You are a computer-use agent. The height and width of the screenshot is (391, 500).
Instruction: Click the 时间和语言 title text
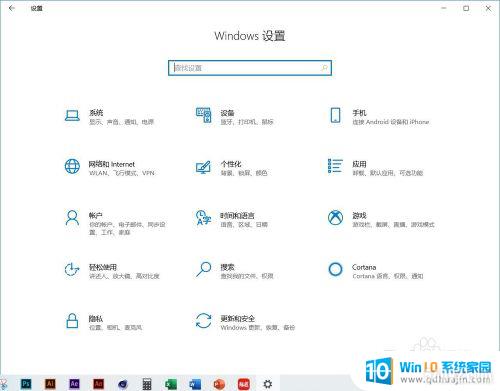tap(237, 215)
